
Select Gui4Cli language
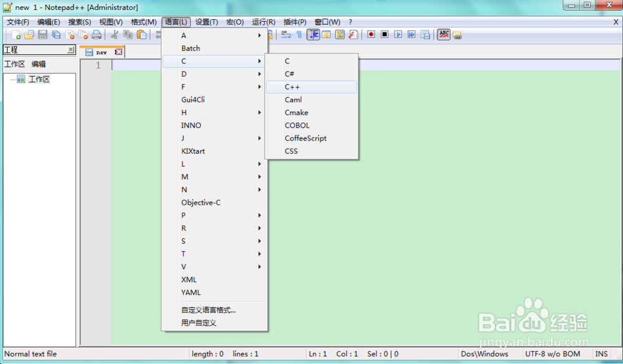[214, 100]
